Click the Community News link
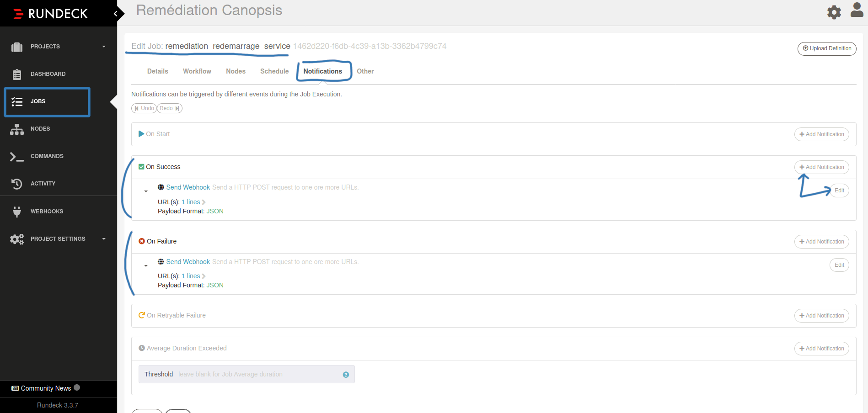The height and width of the screenshot is (413, 868). pos(46,388)
